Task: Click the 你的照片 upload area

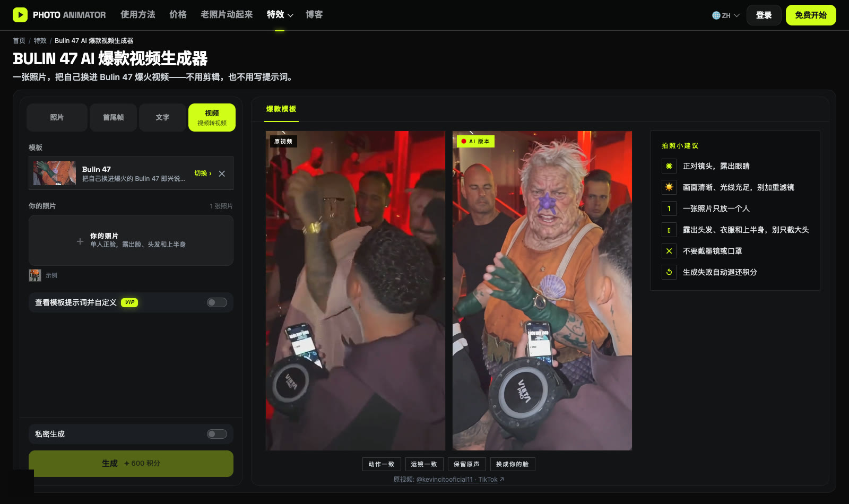Action: [x=131, y=241]
